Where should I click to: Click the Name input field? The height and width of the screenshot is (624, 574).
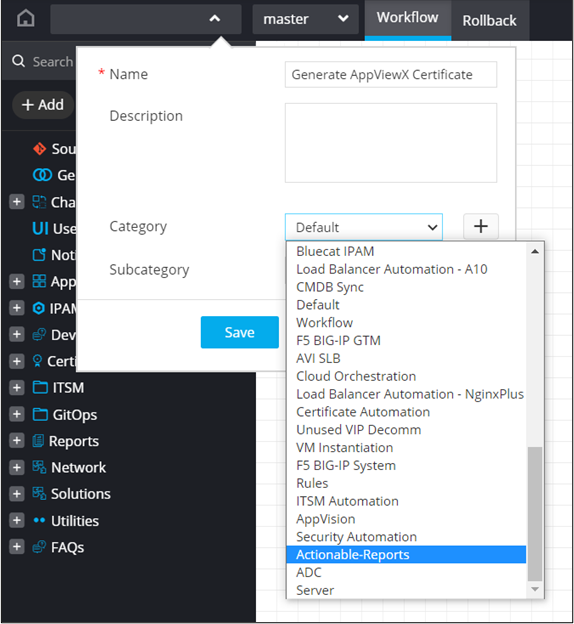[x=390, y=74]
